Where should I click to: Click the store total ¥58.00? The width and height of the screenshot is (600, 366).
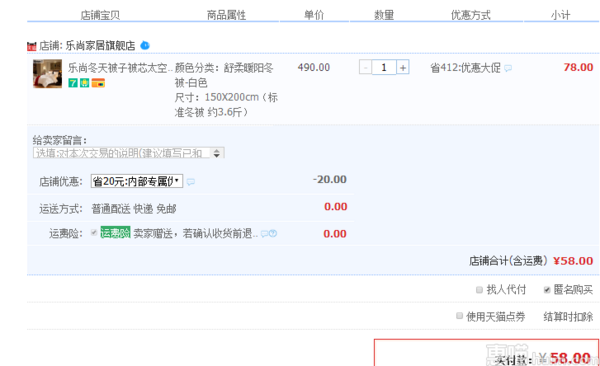573,261
